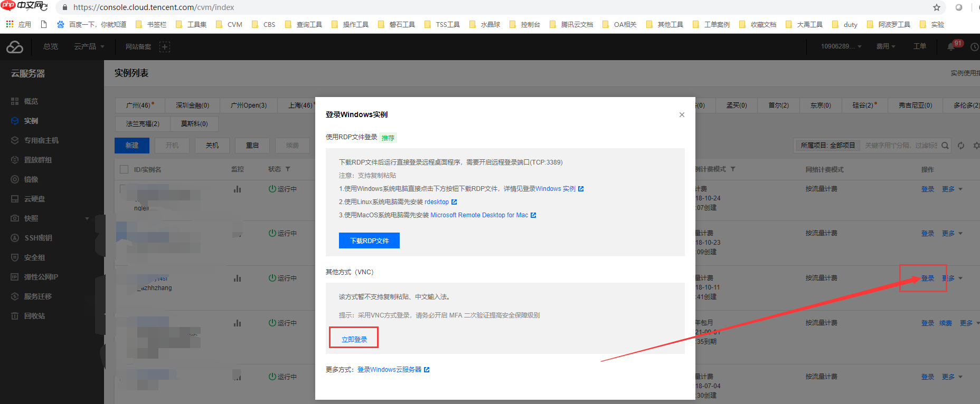Viewport: 980px width, 404px height.
Task: Open the 腾讯云文档 bookmark folder
Action: (x=571, y=24)
